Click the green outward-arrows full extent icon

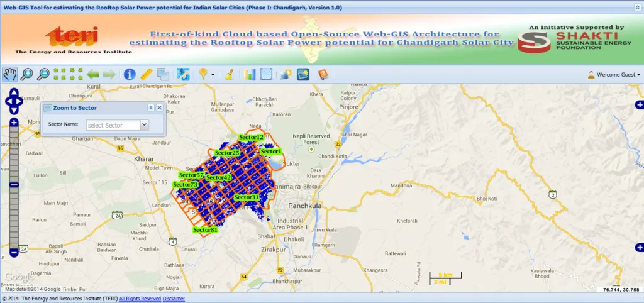coord(76,74)
